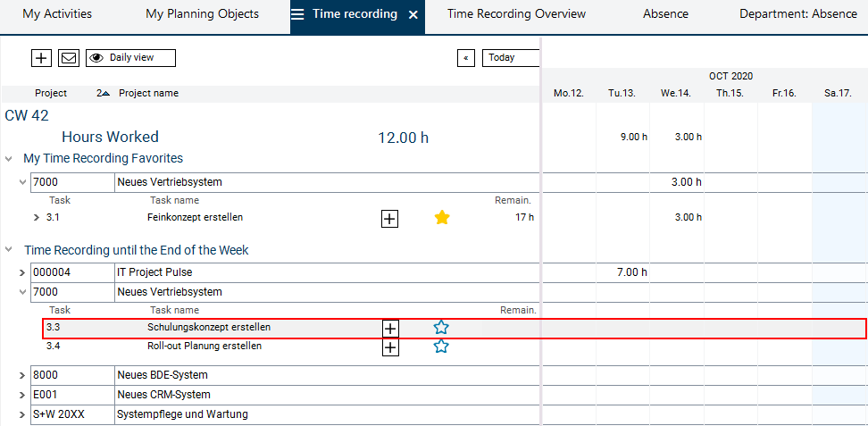
Task: Mark Schulungskonzept erstellen as favorite star
Action: tap(441, 327)
